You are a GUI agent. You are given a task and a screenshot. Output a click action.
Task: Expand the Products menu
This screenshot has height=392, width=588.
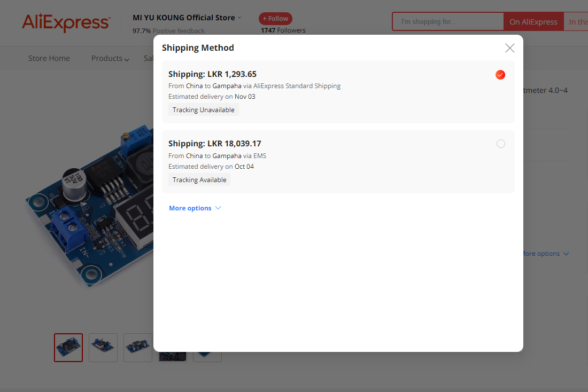(x=110, y=58)
